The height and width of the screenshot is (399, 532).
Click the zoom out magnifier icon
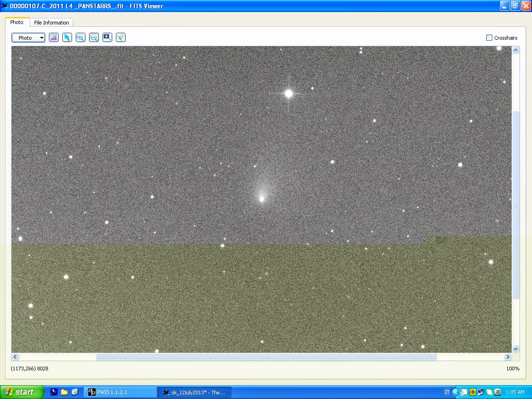(x=94, y=38)
